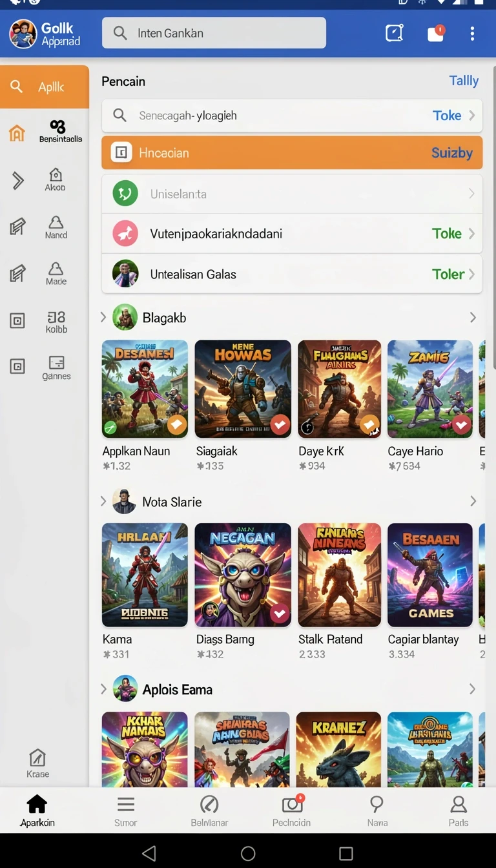This screenshot has height=868, width=496.
Task: Click the green badge on the Applkan Naun cover
Action: coord(110,427)
